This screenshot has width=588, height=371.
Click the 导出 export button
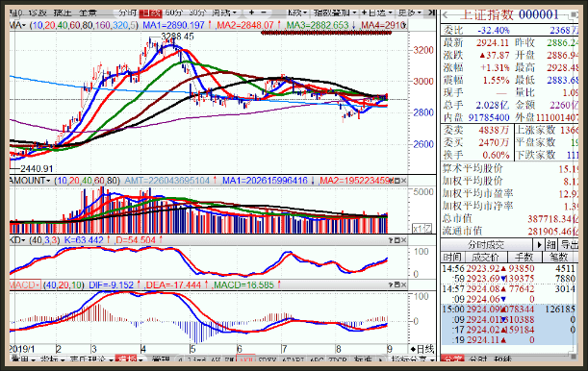(x=569, y=245)
